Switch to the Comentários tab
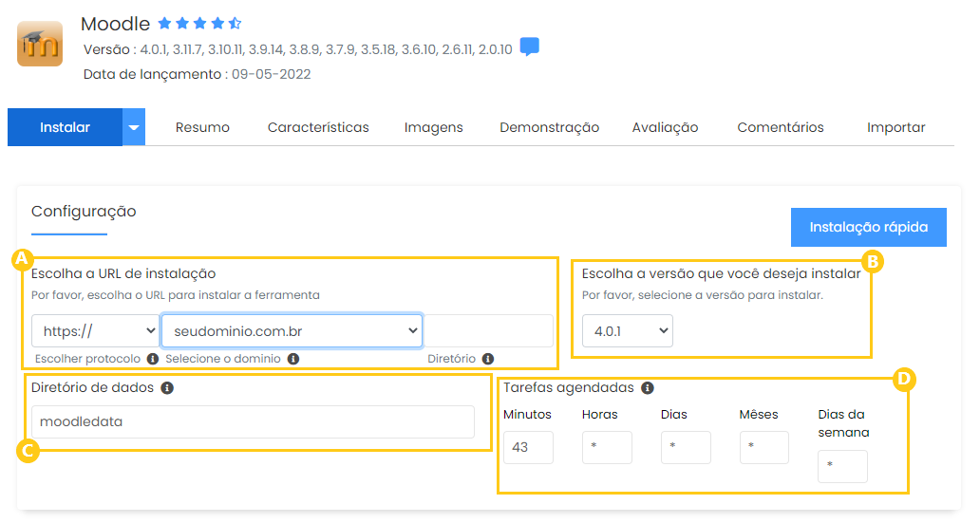 pos(781,127)
